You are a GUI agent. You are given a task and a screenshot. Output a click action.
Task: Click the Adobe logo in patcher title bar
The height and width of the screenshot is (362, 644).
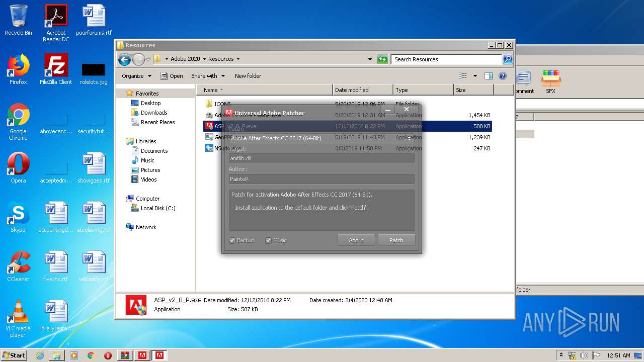[229, 113]
